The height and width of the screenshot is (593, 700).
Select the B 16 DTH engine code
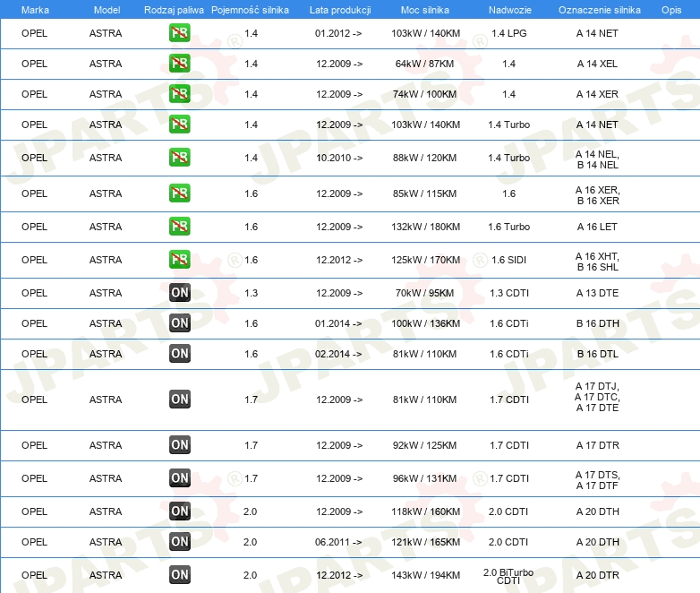pos(597,323)
